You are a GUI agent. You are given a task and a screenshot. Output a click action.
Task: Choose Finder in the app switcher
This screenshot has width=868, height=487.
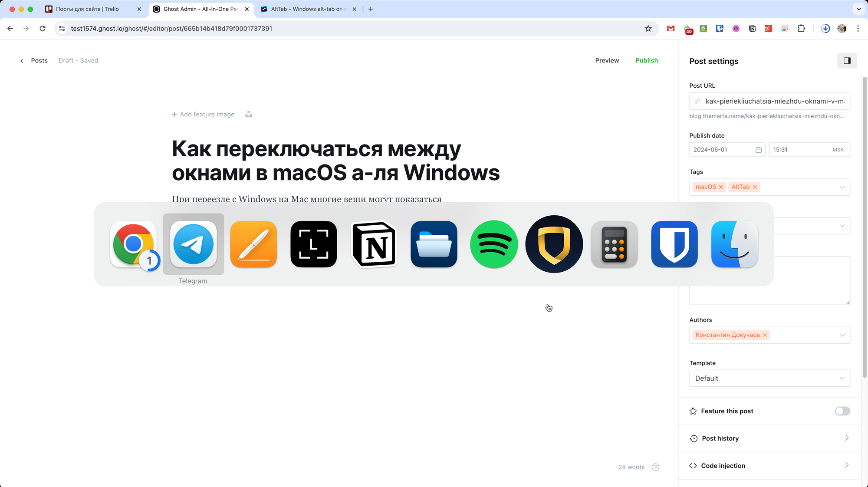tap(734, 244)
